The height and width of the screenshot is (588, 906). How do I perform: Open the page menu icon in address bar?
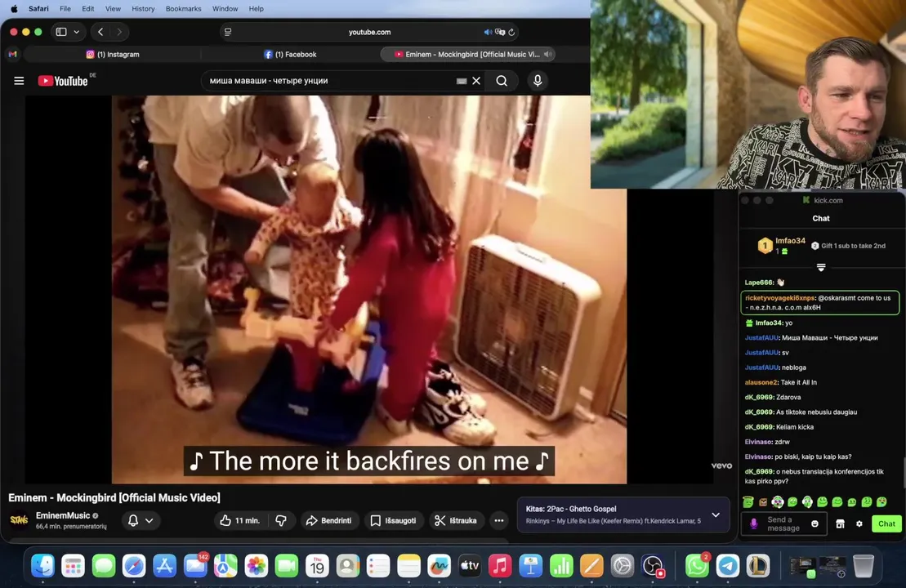click(228, 32)
